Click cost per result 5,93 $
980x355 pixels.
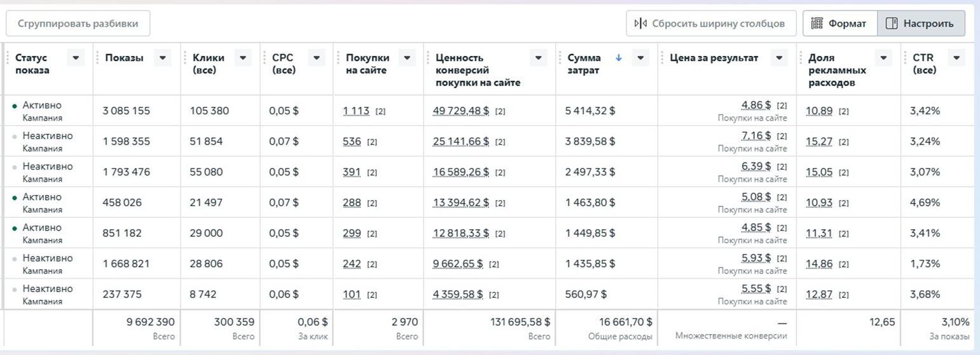756,257
